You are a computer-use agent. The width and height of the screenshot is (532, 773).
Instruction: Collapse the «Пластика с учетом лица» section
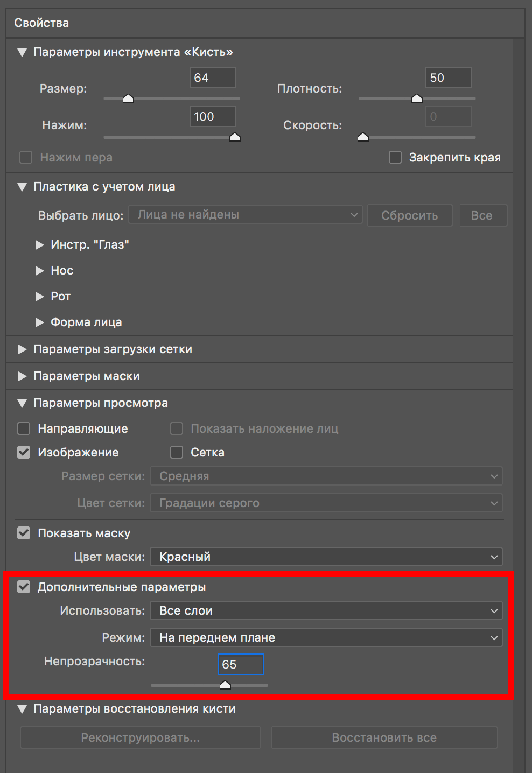22,187
